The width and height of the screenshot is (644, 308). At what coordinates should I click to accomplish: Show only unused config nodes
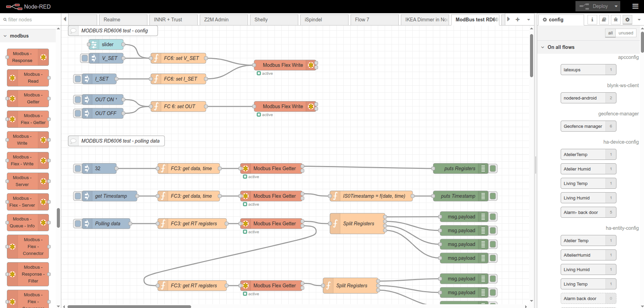coord(626,33)
